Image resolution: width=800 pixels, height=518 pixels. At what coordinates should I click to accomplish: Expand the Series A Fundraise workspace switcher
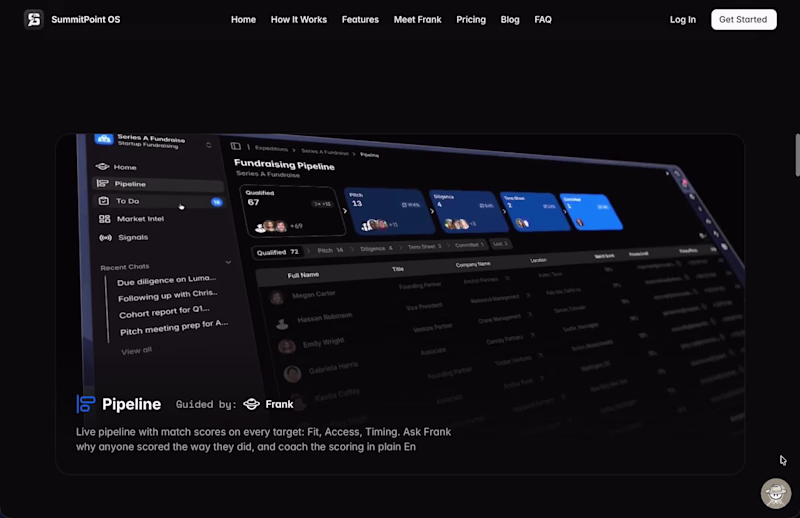point(209,145)
